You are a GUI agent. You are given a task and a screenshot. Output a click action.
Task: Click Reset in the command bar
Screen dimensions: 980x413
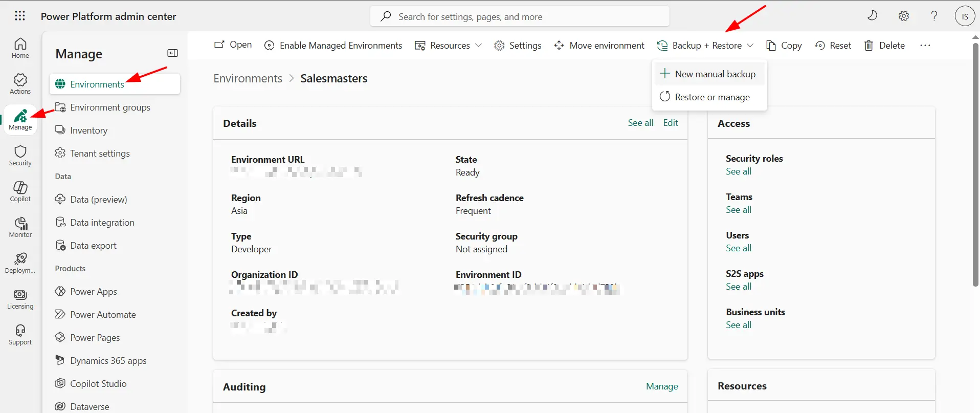pyautogui.click(x=833, y=45)
